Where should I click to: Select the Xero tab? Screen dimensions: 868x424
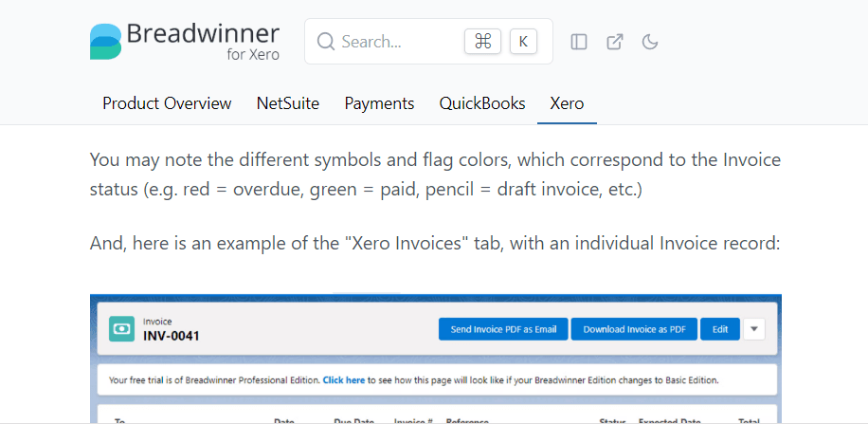pos(567,103)
